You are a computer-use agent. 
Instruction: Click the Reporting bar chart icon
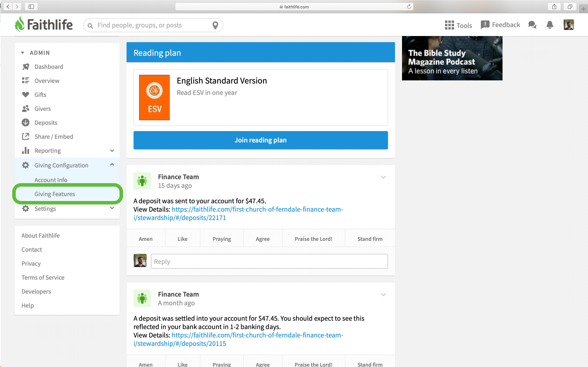click(x=26, y=151)
